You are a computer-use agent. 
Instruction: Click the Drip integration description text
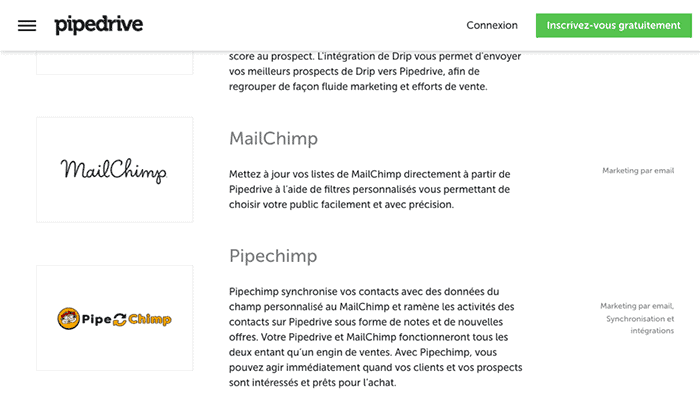[375, 71]
